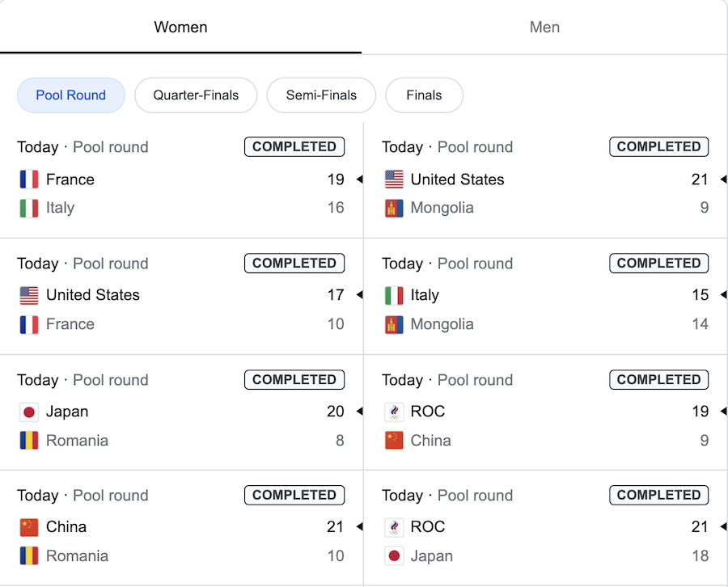Show the Finals round matches
Viewport: 728px width, 587px height.
(x=424, y=95)
